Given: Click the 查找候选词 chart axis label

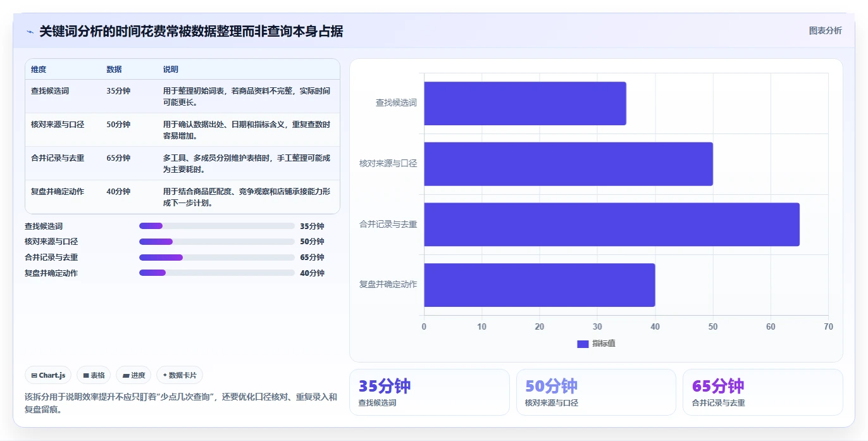Looking at the screenshot, I should point(396,102).
